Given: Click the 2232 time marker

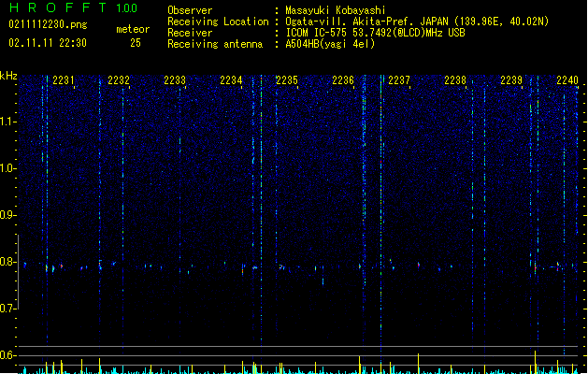Looking at the screenshot, I should 119,80.
